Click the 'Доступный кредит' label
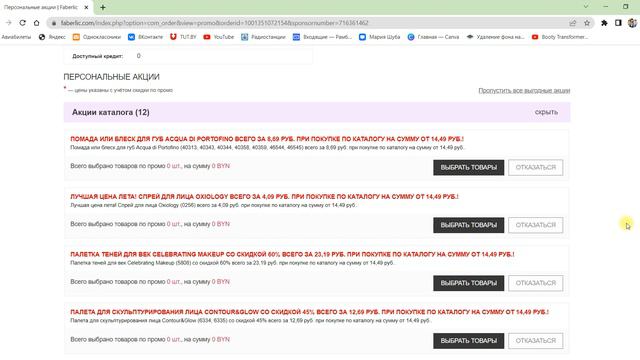The height and width of the screenshot is (360, 640). pos(98,56)
